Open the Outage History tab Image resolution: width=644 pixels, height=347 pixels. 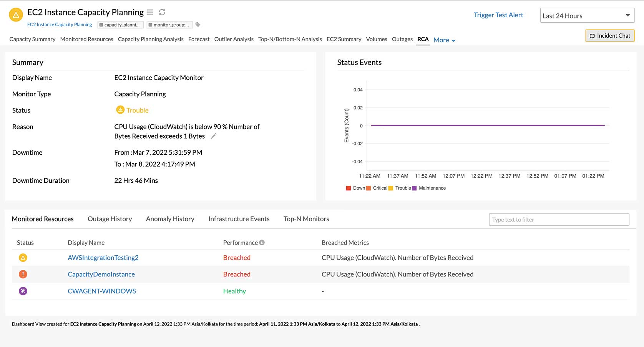click(109, 219)
